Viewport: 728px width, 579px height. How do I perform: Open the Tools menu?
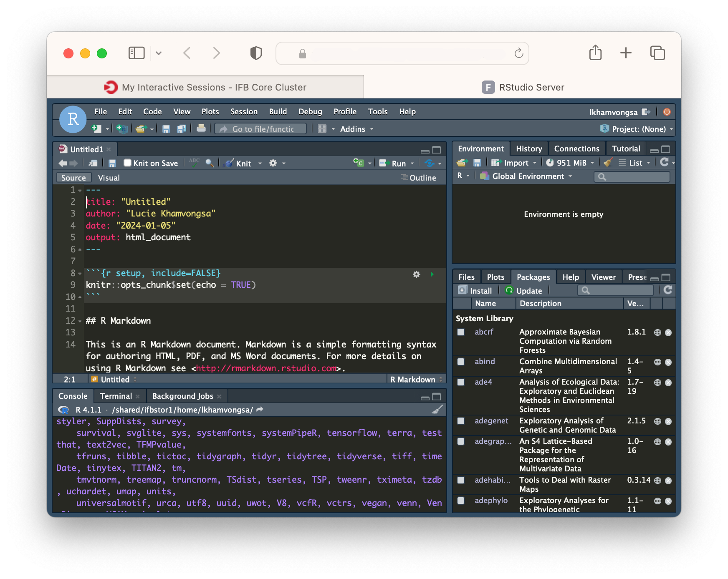(377, 111)
